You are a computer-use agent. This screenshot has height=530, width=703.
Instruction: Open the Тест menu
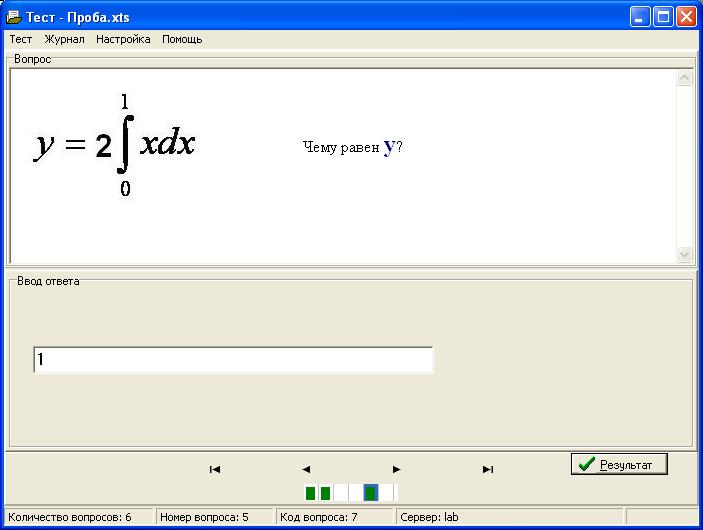(21, 39)
